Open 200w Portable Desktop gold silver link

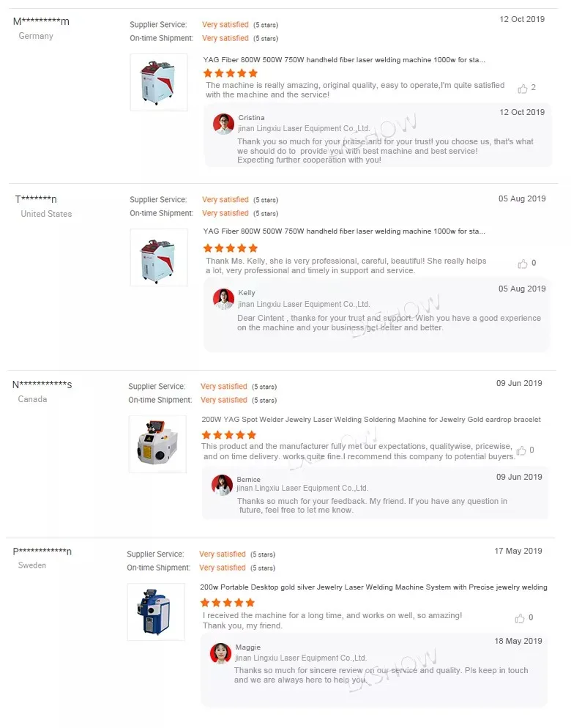(x=373, y=587)
